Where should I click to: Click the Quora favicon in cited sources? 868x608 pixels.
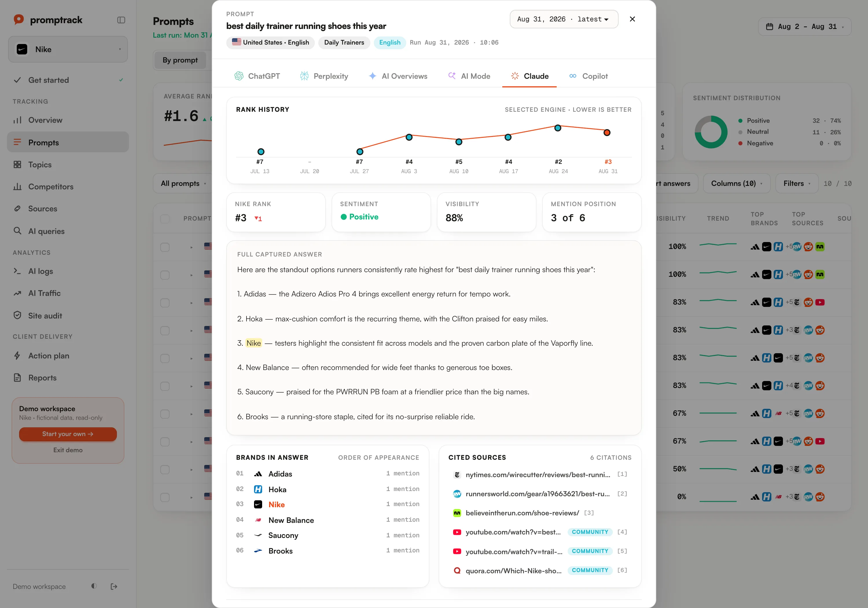tap(457, 570)
